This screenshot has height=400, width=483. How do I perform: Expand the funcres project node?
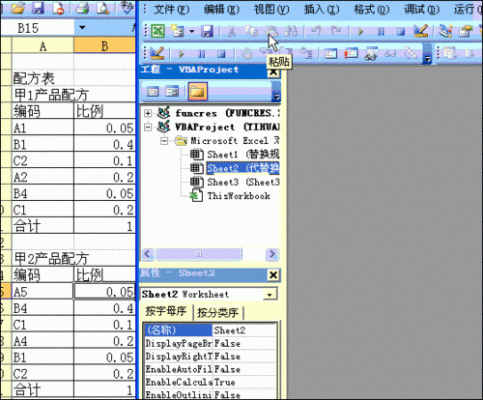coord(148,113)
